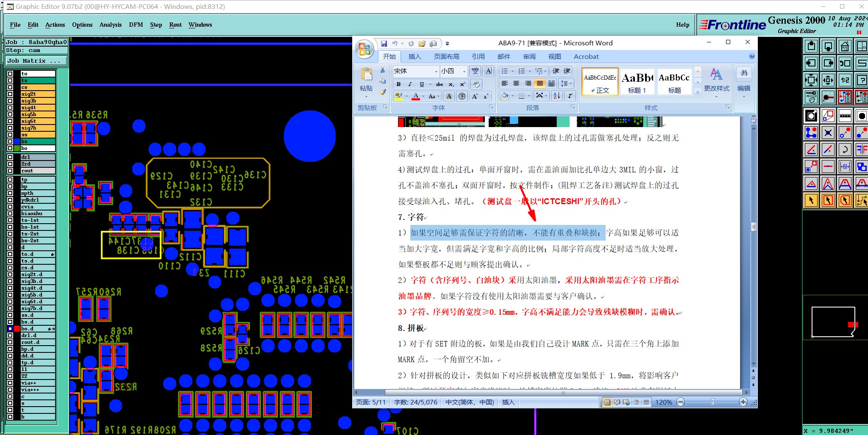Open the font color dropdown arrow
Viewport: 868px width, 435px height.
pyautogui.click(x=423, y=96)
